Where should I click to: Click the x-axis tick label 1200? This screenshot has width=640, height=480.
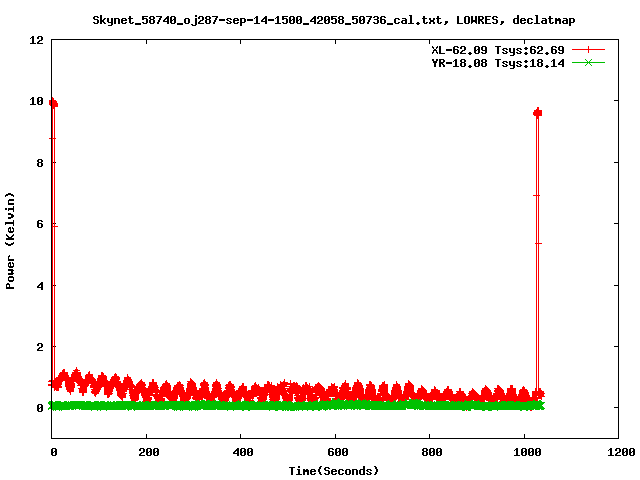pyautogui.click(x=620, y=452)
